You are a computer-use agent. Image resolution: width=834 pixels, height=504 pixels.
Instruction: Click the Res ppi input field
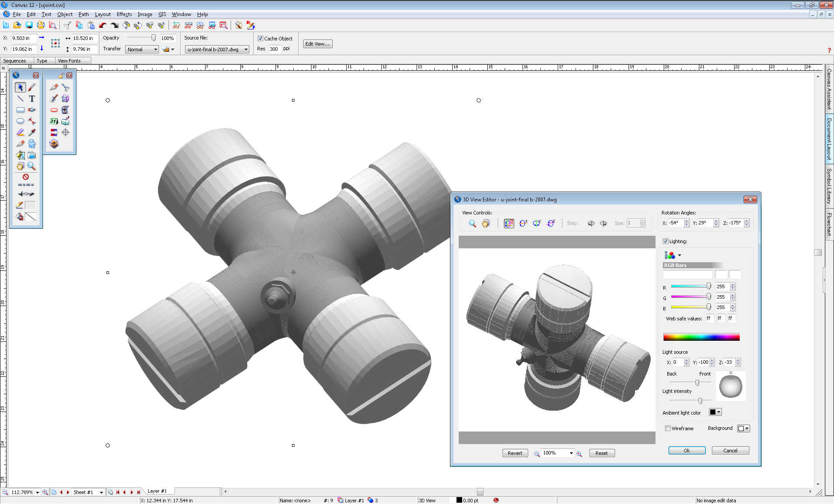(274, 49)
